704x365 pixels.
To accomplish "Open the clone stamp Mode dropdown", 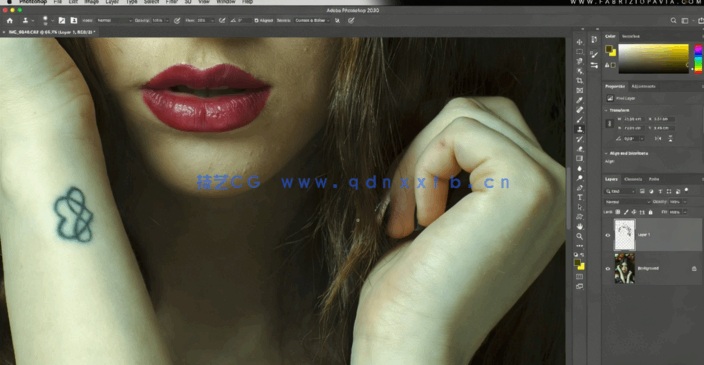I will 114,21.
